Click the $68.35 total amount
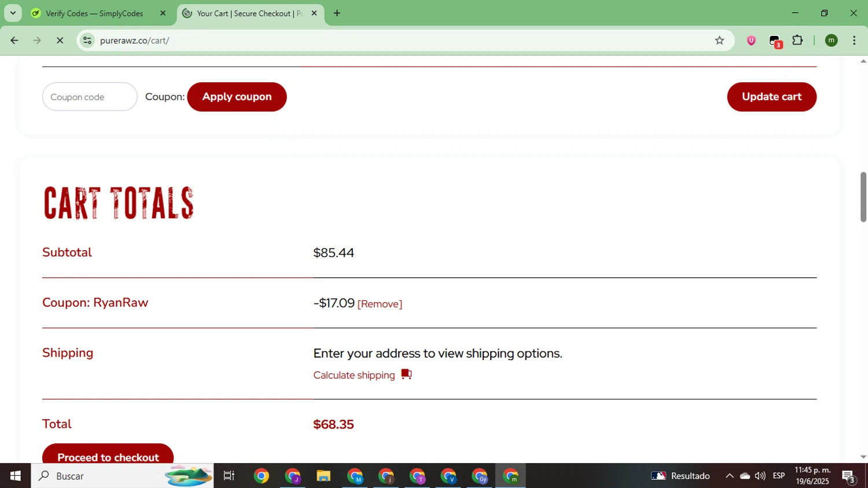 click(333, 424)
